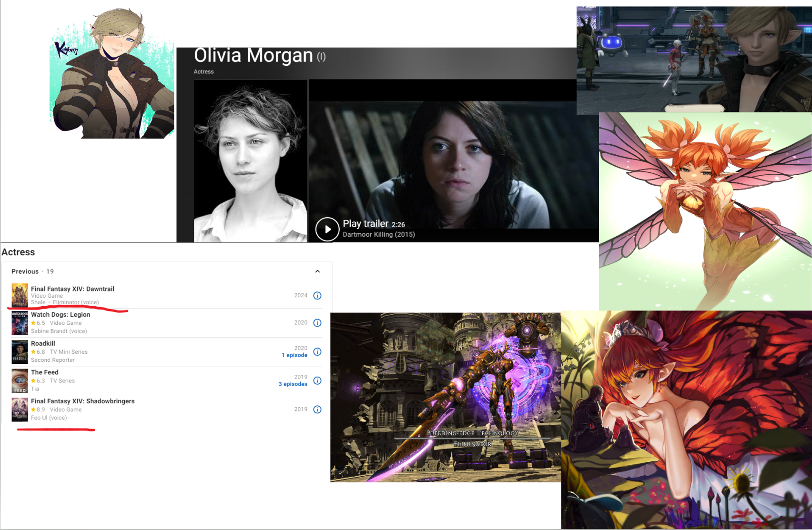
Task: Click the 2024 year for Dawntrail
Action: 301,295
